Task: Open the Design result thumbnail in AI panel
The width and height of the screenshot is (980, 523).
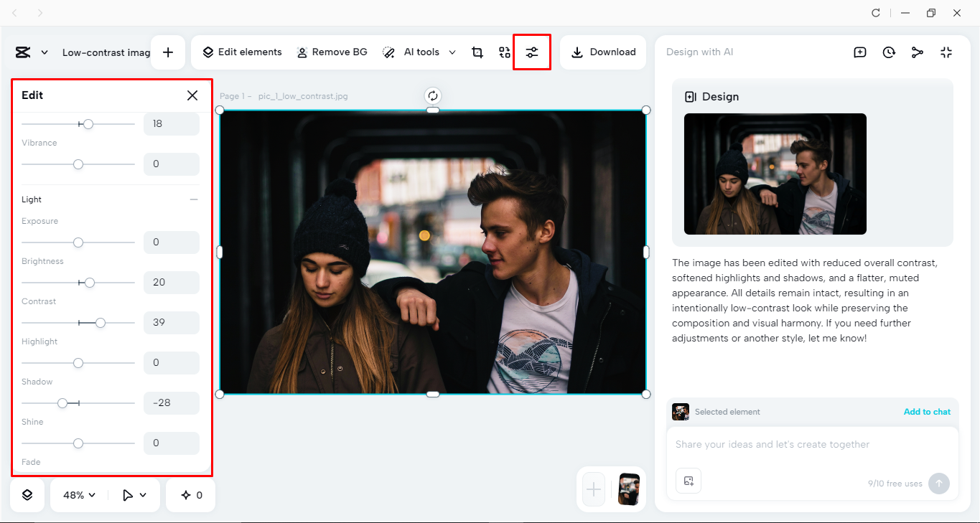Action: pos(775,174)
